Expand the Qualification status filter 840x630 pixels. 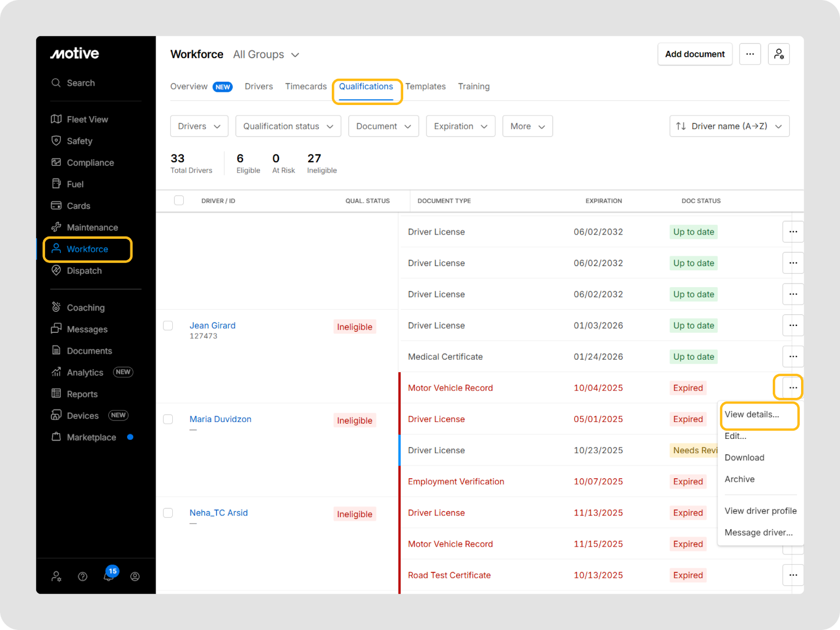pyautogui.click(x=288, y=126)
